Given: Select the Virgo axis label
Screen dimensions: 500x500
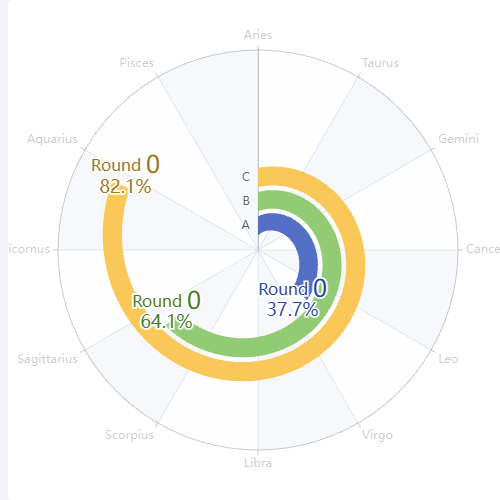Looking at the screenshot, I should click(377, 435).
